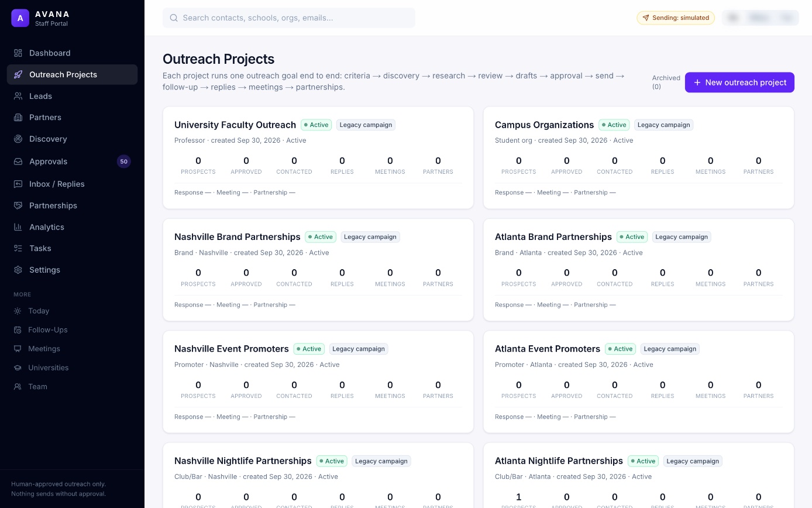Screen dimensions: 812x508
Task: Click the blurred user account area
Action: click(760, 18)
